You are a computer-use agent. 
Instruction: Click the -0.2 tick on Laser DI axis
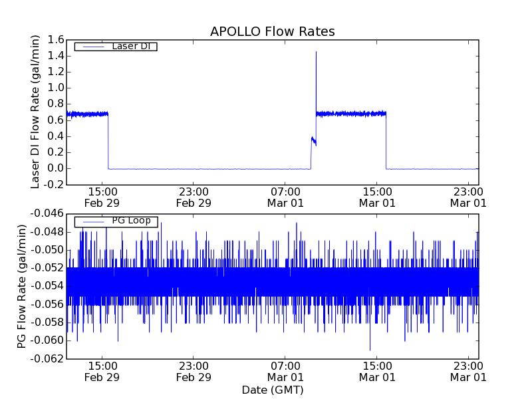pos(54,185)
